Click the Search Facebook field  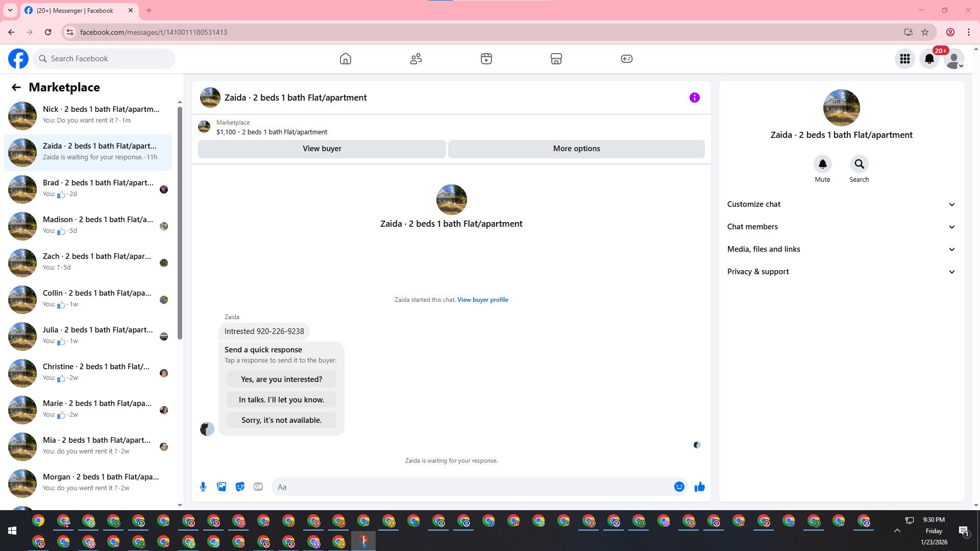pos(104,59)
